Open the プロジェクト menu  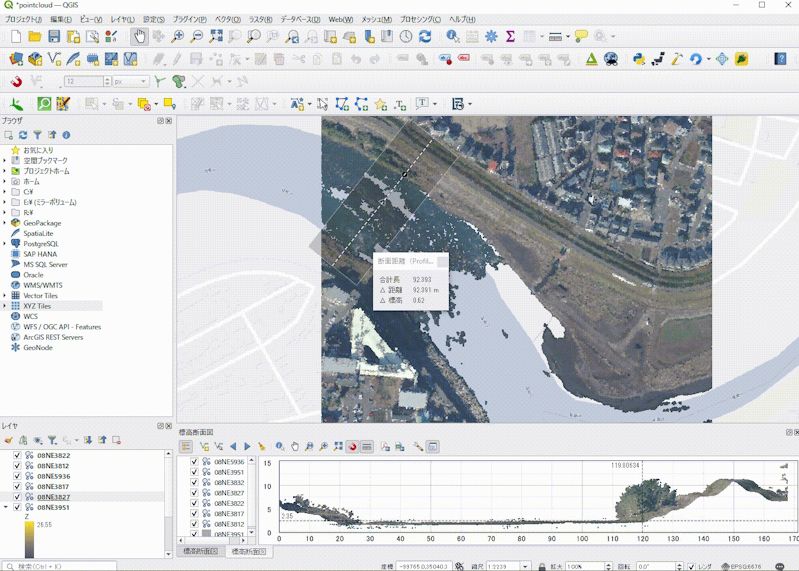pyautogui.click(x=23, y=19)
